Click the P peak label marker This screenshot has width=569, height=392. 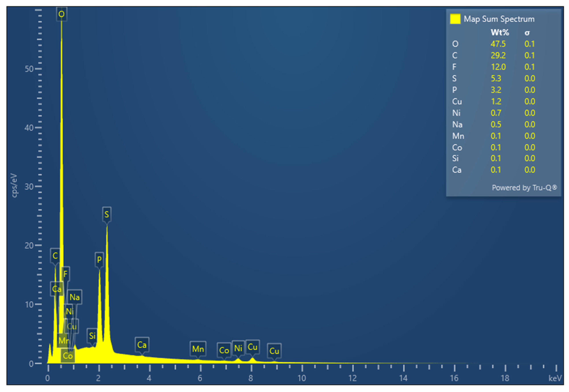click(x=99, y=260)
